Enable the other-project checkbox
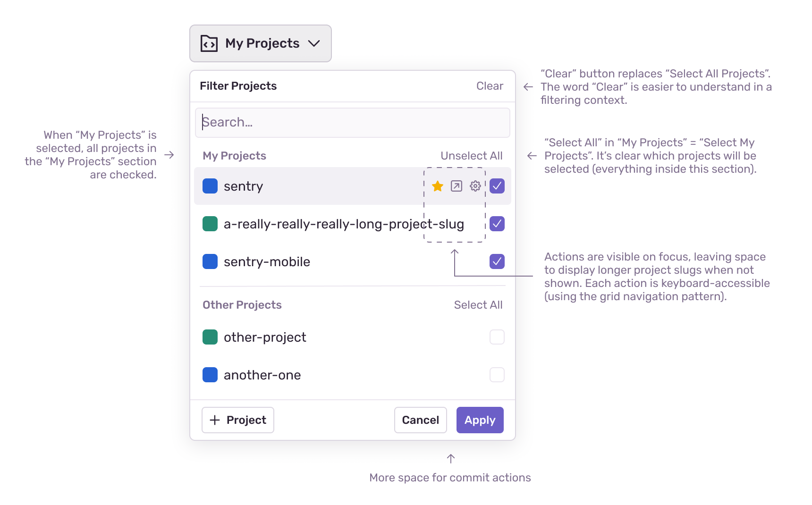Screen dimensions: 812x505 (x=497, y=337)
